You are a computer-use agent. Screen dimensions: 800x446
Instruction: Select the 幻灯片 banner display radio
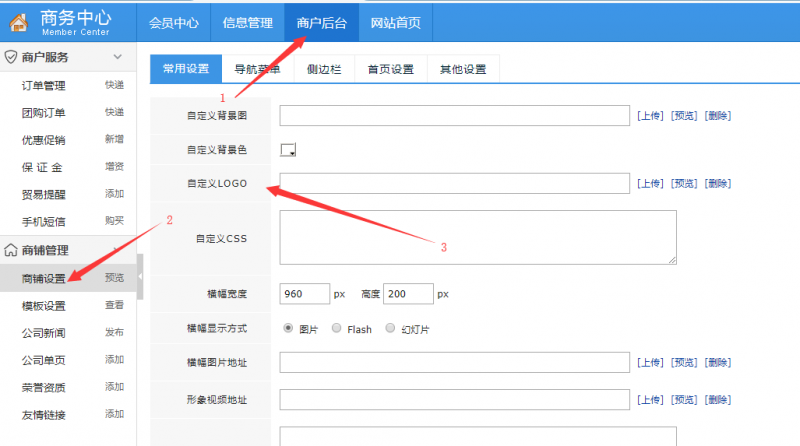coord(390,328)
